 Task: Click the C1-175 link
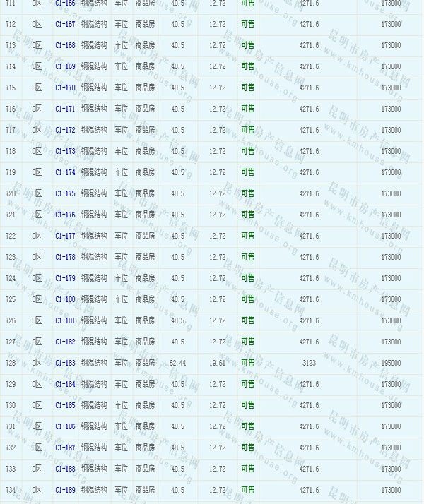(x=65, y=193)
